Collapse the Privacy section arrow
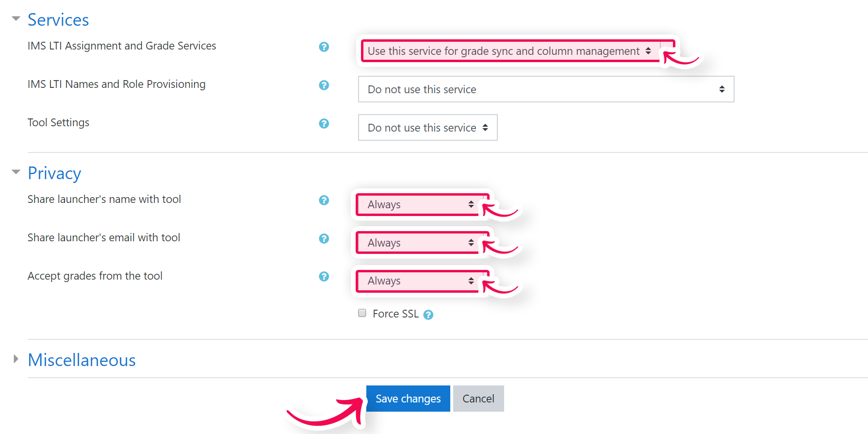The width and height of the screenshot is (868, 434). pyautogui.click(x=16, y=172)
